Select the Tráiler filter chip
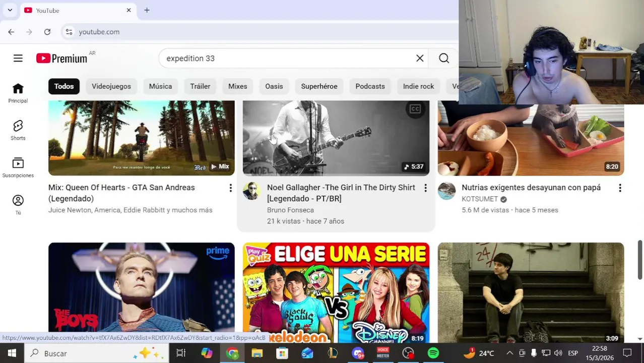This screenshot has height=363, width=644. pos(200,86)
